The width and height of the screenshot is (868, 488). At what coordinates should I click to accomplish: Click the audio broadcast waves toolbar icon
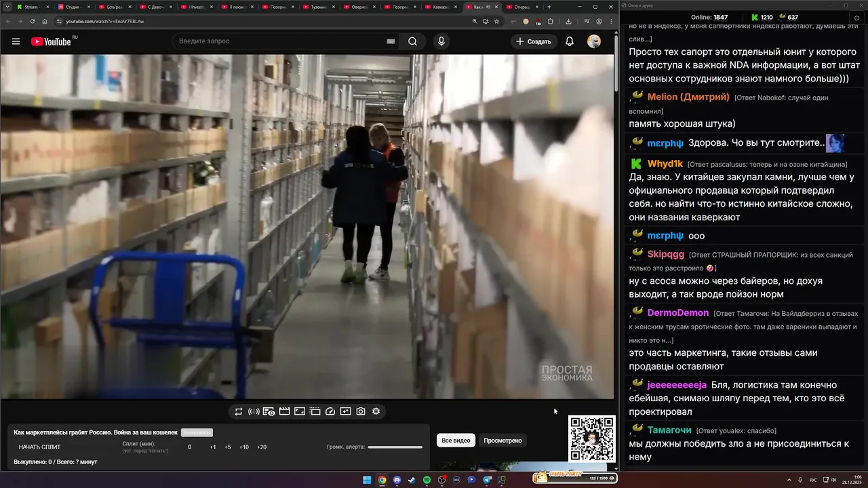[254, 411]
